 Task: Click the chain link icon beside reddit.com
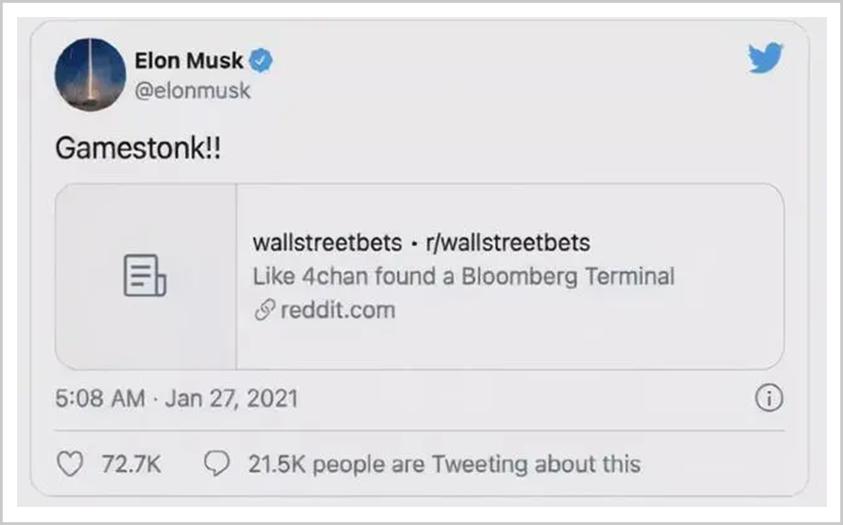pyautogui.click(x=262, y=310)
